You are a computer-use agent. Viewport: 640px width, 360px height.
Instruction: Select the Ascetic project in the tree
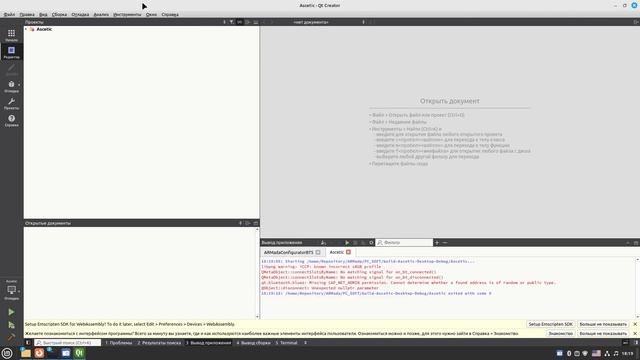click(44, 29)
